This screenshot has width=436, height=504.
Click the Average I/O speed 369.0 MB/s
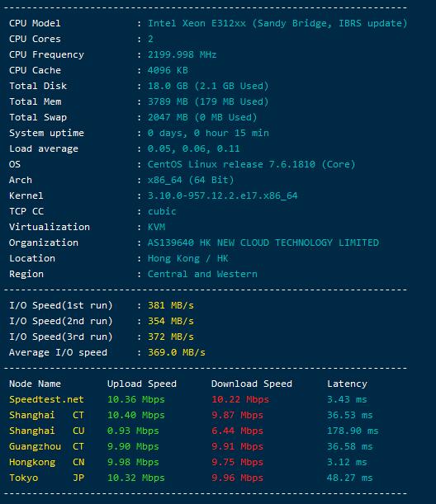coord(177,352)
